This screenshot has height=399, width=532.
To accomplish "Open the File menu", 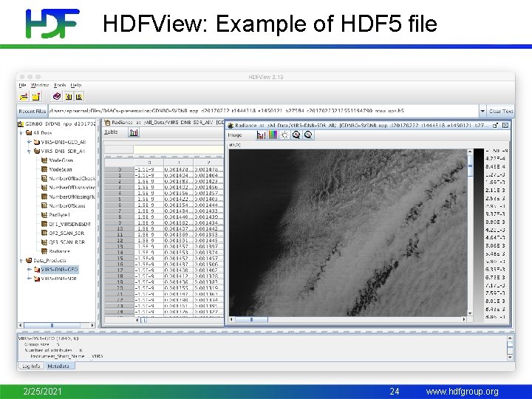I will [x=22, y=85].
